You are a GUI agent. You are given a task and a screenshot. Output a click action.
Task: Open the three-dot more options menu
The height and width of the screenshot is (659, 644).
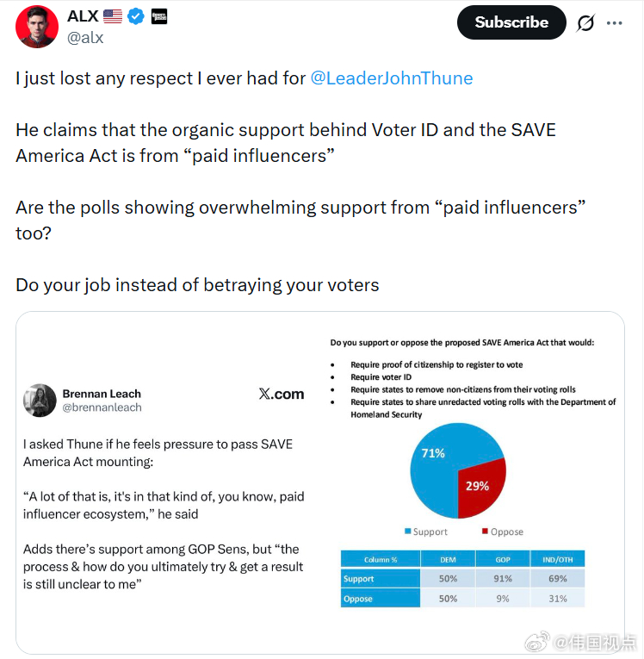pos(614,23)
